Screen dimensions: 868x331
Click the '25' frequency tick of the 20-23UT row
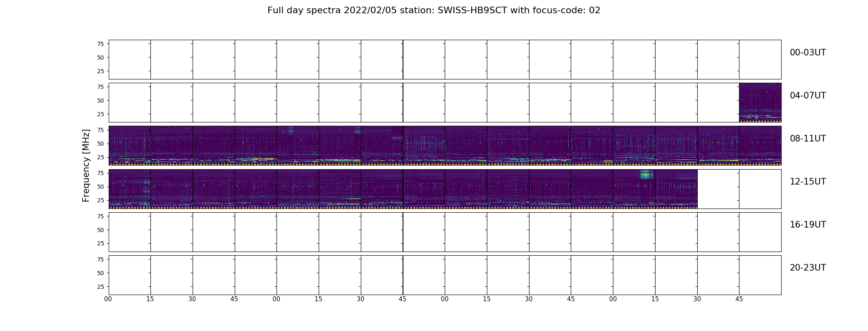(x=100, y=287)
